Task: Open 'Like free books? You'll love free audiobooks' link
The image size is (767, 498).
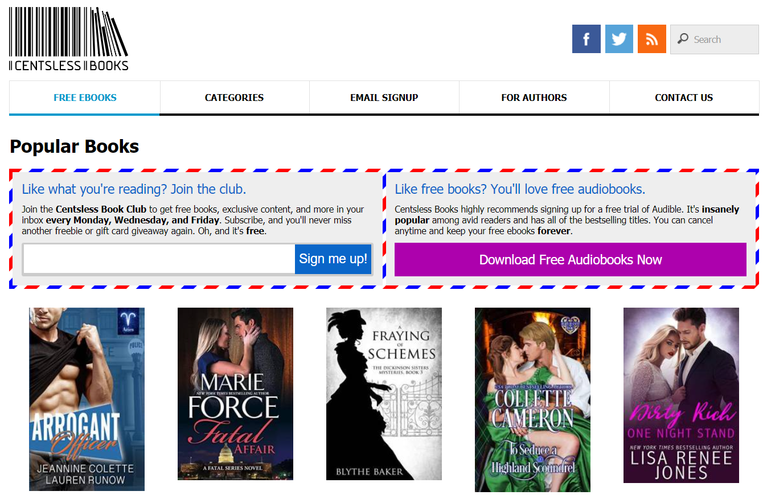Action: pyautogui.click(x=520, y=189)
